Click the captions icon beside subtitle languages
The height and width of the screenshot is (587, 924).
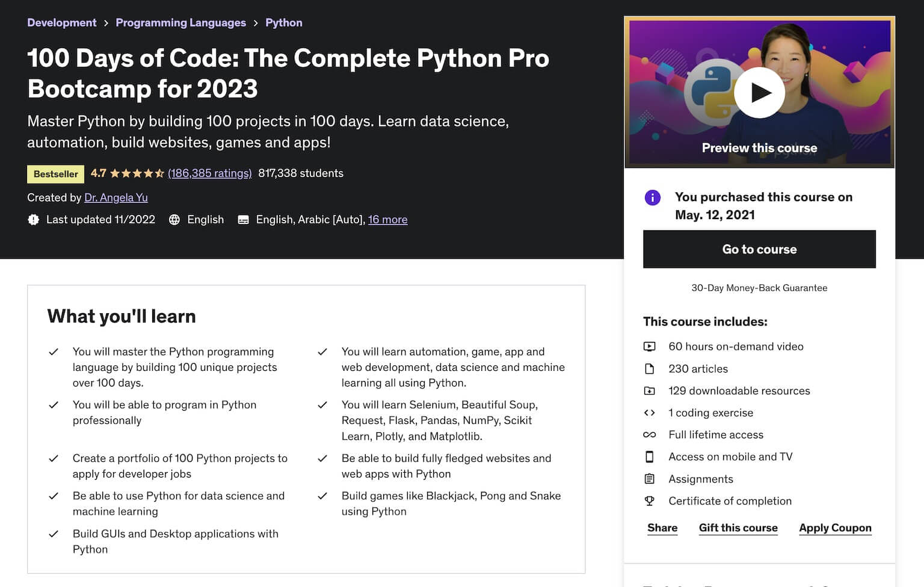[243, 219]
